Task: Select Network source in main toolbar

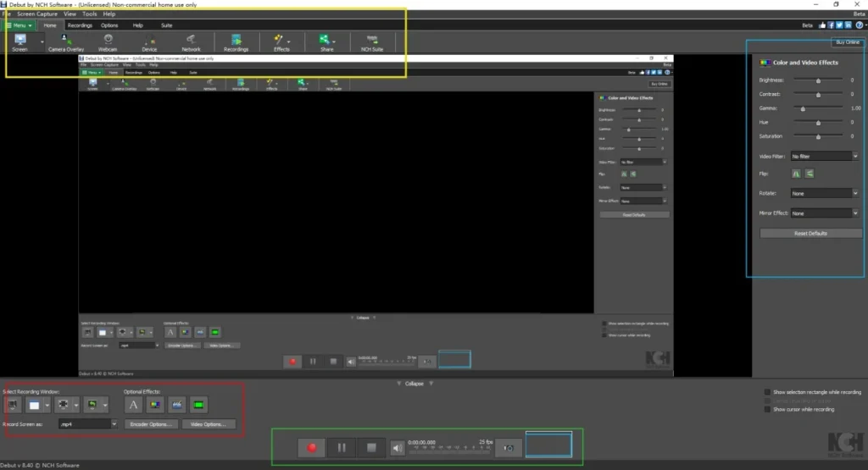Action: (x=191, y=42)
